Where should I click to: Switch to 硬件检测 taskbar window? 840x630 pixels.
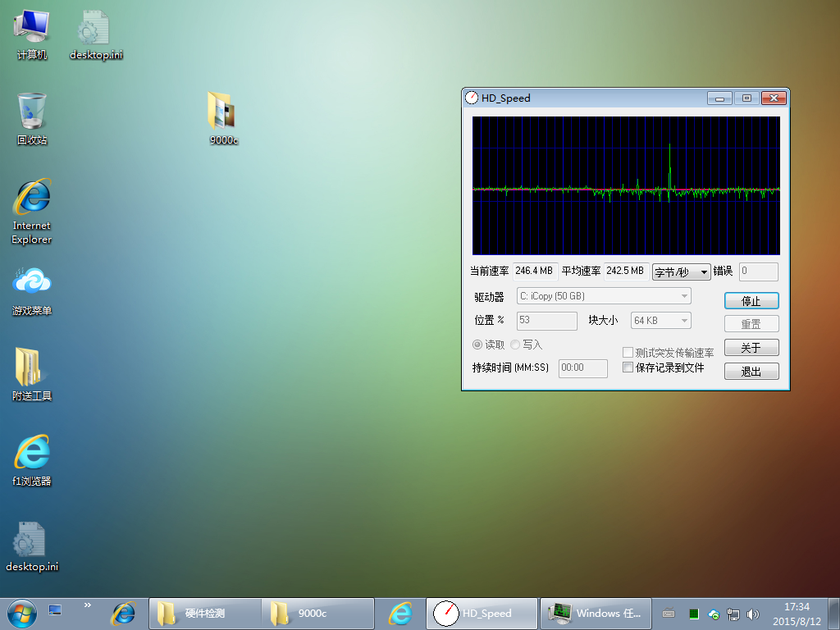click(x=205, y=614)
